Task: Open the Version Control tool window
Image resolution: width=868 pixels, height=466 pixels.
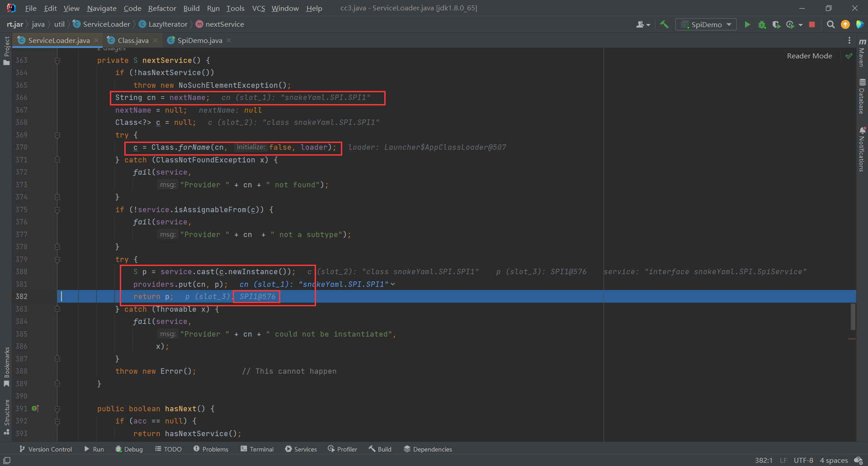Action: tap(46, 449)
